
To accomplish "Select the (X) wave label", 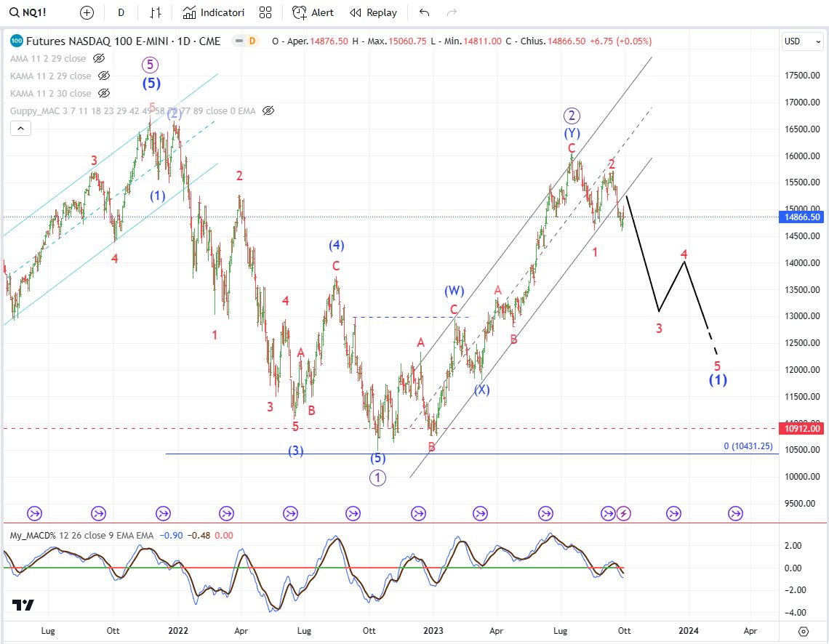I will pyautogui.click(x=481, y=390).
